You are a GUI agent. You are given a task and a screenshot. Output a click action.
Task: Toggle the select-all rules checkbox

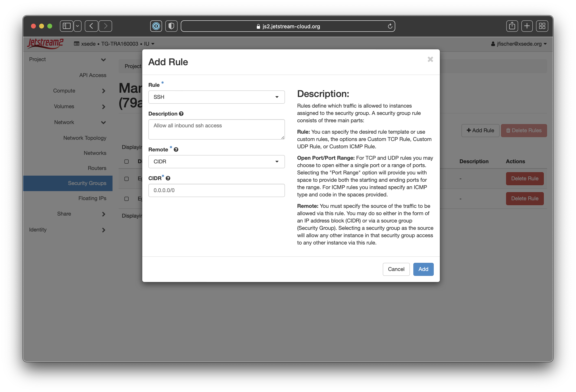click(x=126, y=162)
